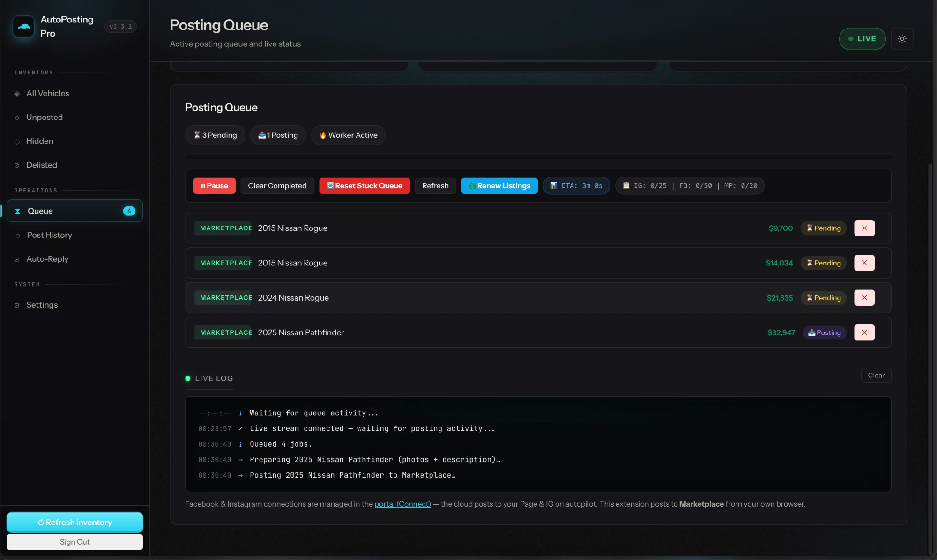This screenshot has height=560, width=937.
Task: Click the 3 Pending status chip
Action: [x=215, y=135]
